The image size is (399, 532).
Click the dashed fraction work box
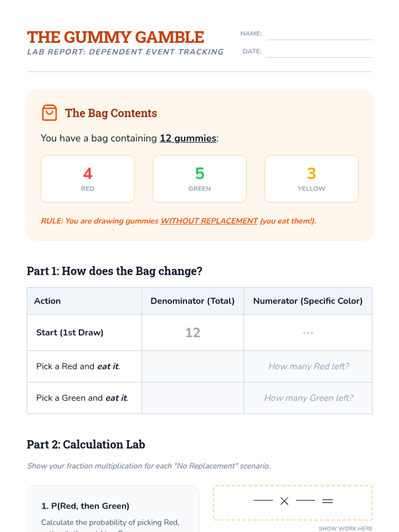point(293,502)
